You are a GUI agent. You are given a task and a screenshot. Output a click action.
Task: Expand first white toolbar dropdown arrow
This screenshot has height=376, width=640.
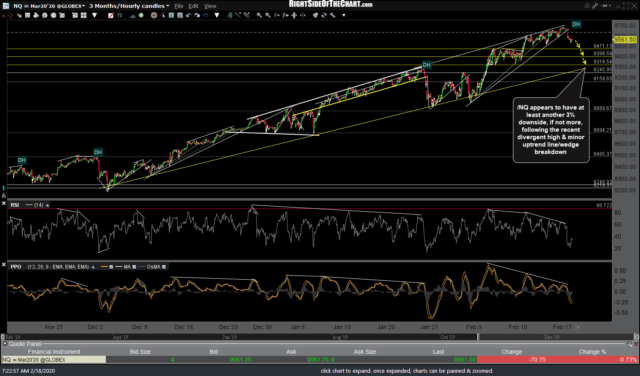[x=94, y=16]
